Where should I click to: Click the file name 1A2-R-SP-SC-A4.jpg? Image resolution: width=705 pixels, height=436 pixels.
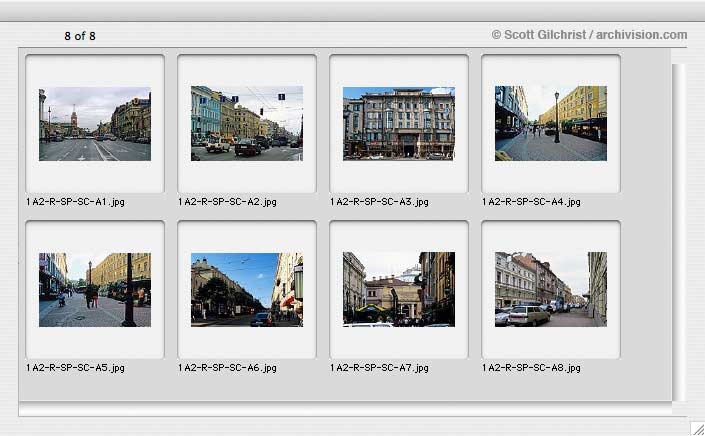tap(531, 202)
